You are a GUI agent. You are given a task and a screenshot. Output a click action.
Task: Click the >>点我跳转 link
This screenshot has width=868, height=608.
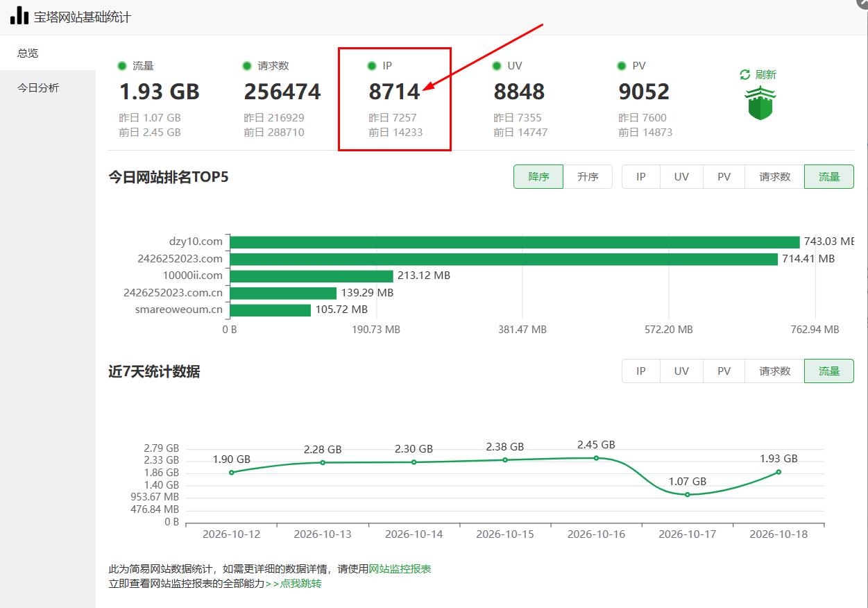point(293,584)
